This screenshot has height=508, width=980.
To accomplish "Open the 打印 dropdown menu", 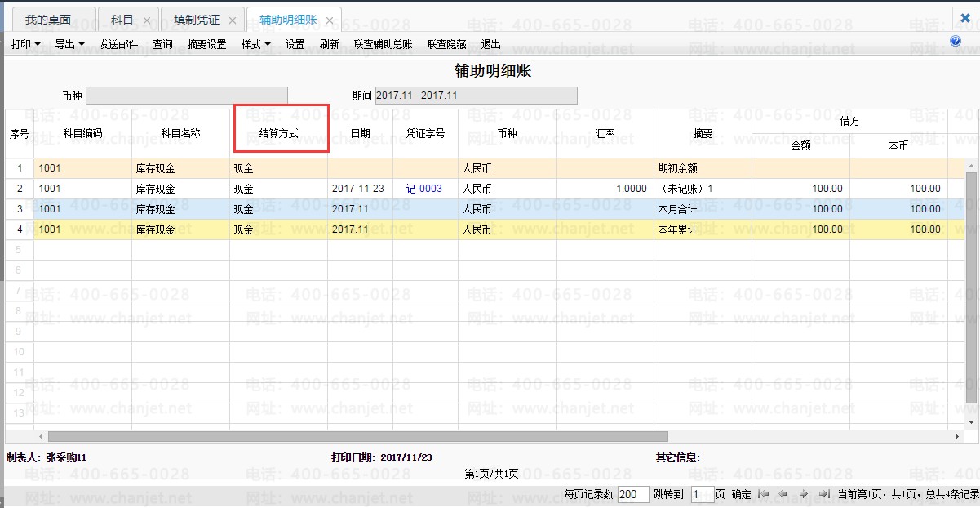I will tap(25, 44).
